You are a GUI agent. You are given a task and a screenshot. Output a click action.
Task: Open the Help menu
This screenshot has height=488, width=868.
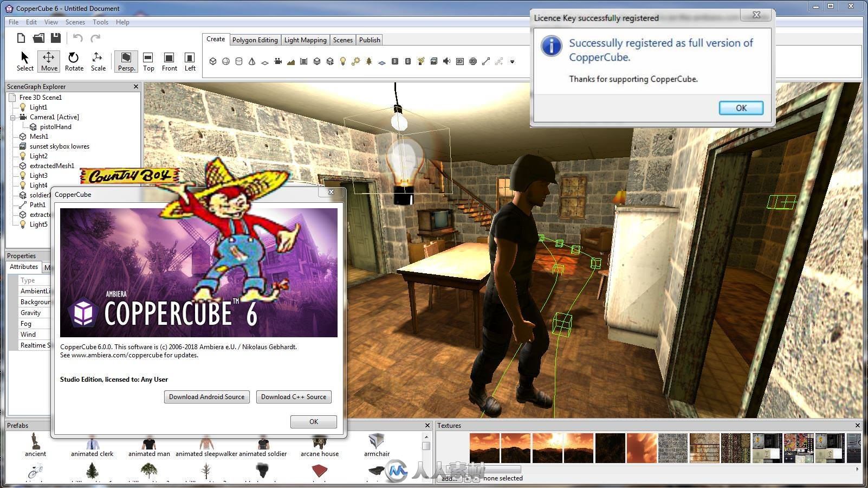(x=122, y=22)
